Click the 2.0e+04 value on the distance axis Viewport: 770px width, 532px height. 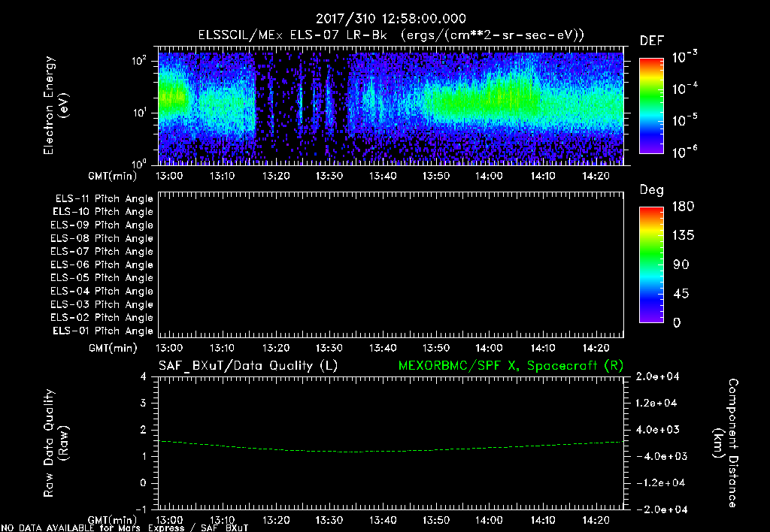657,376
